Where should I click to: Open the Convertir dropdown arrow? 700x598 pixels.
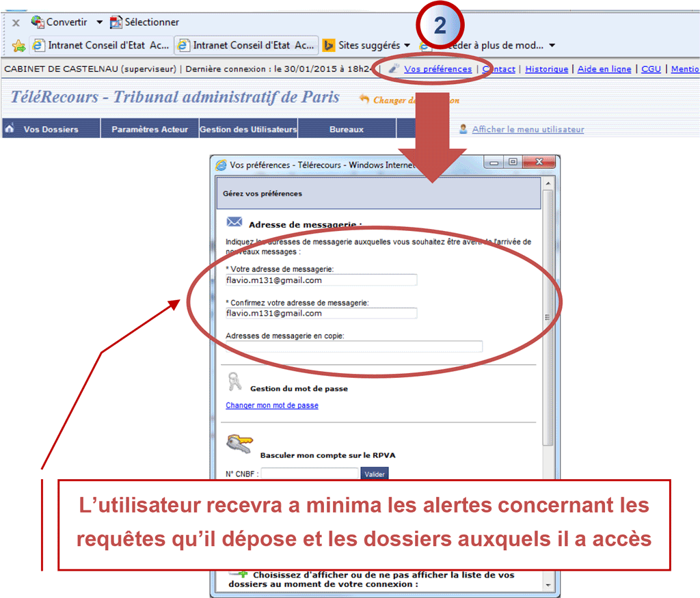pos(99,22)
